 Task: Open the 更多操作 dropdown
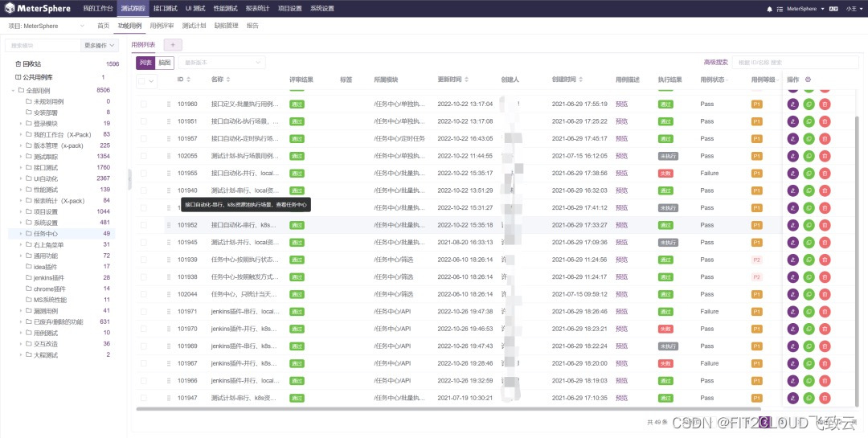[100, 45]
